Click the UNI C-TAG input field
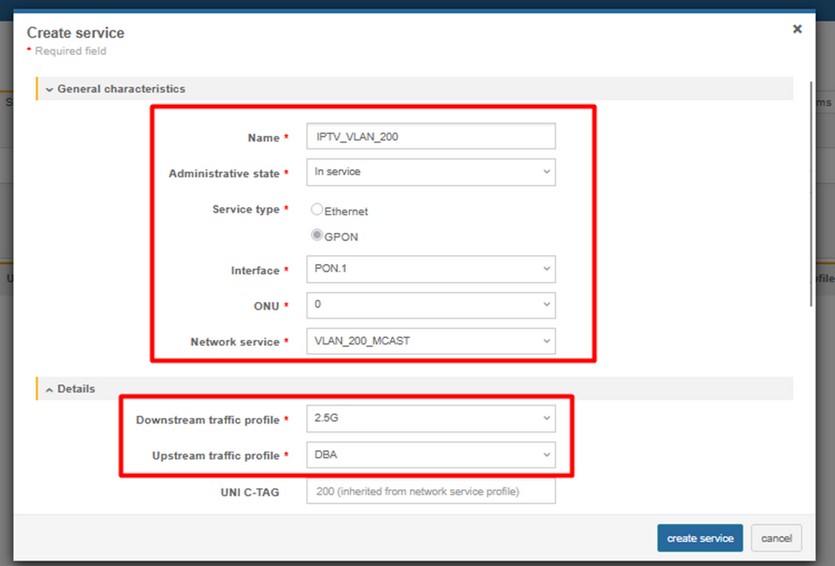835x566 pixels. coord(430,492)
